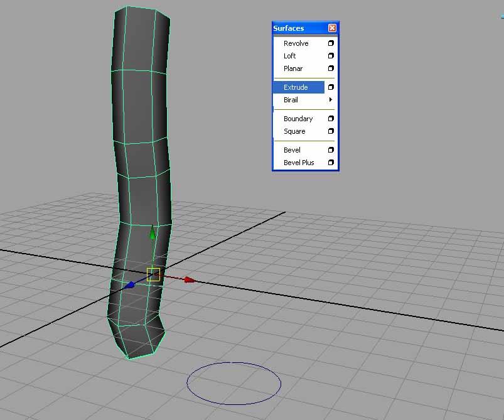Open the Square options box icon

click(x=331, y=131)
